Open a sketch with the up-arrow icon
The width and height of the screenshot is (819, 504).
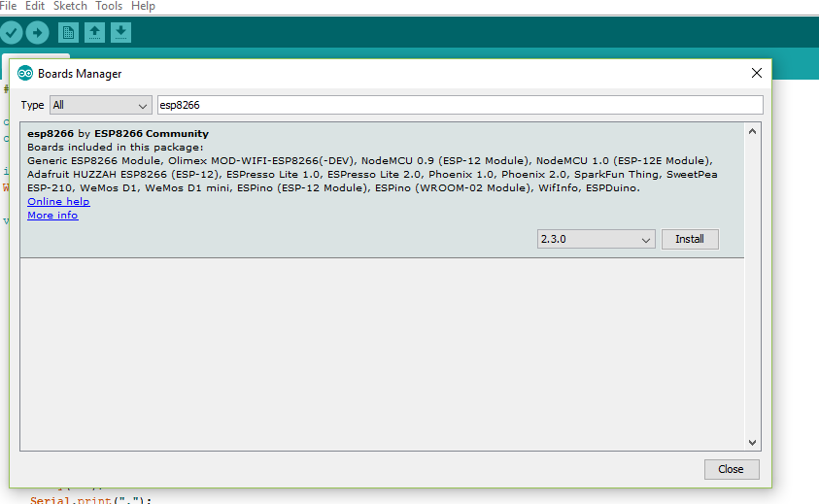pos(94,33)
